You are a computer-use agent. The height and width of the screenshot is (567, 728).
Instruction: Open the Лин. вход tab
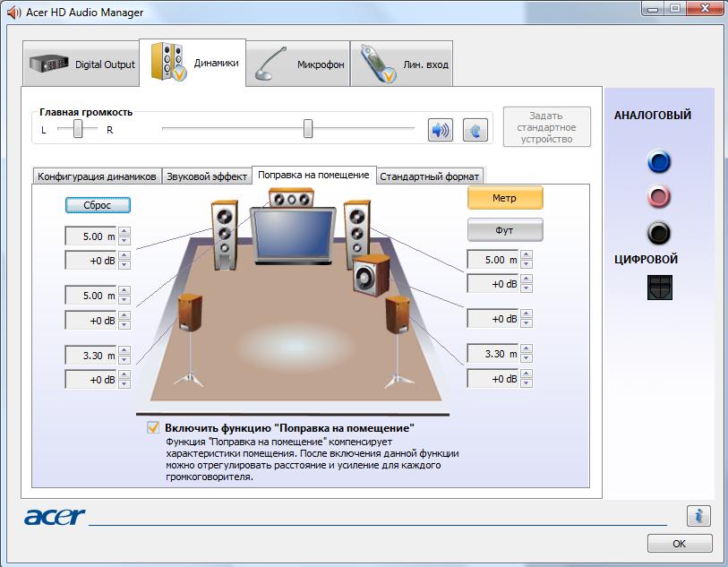(x=401, y=64)
